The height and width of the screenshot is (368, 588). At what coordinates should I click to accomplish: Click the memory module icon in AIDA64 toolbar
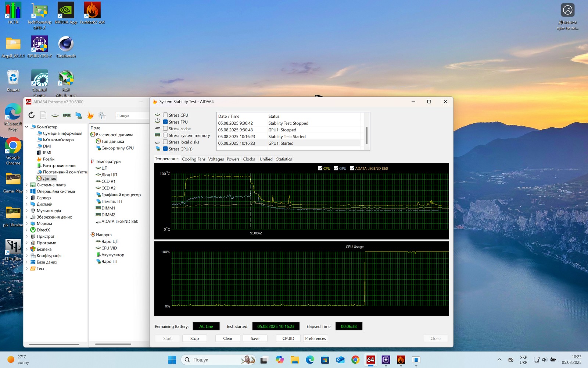[x=67, y=115]
